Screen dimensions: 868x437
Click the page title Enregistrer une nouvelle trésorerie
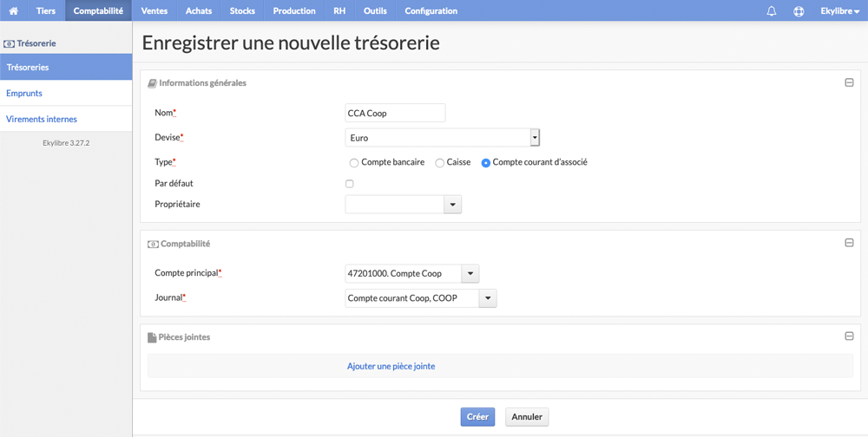(x=291, y=43)
